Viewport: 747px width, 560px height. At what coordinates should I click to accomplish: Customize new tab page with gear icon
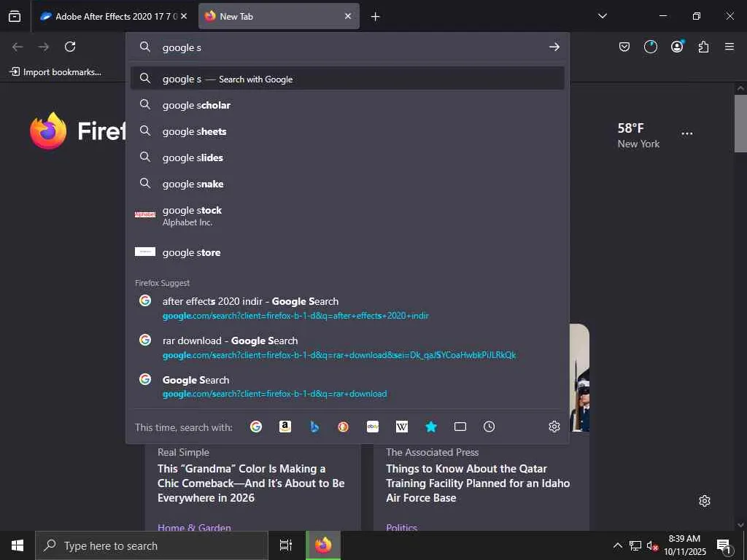pos(705,501)
